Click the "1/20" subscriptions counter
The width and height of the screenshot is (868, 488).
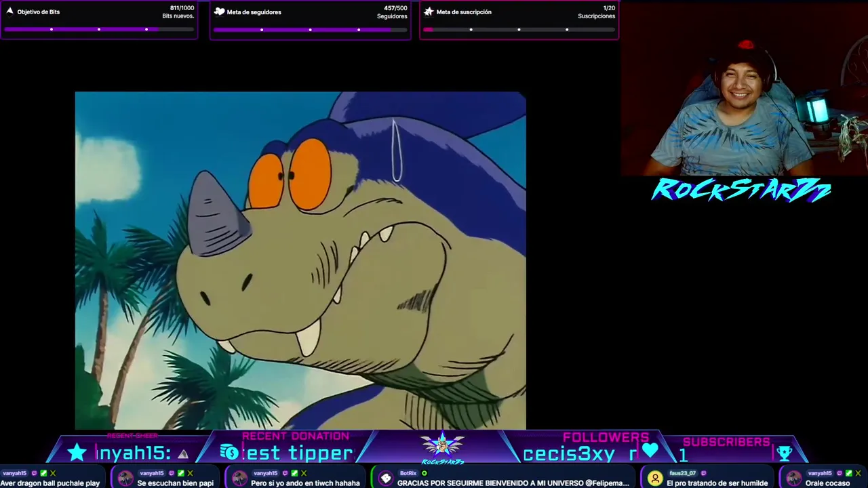click(609, 8)
